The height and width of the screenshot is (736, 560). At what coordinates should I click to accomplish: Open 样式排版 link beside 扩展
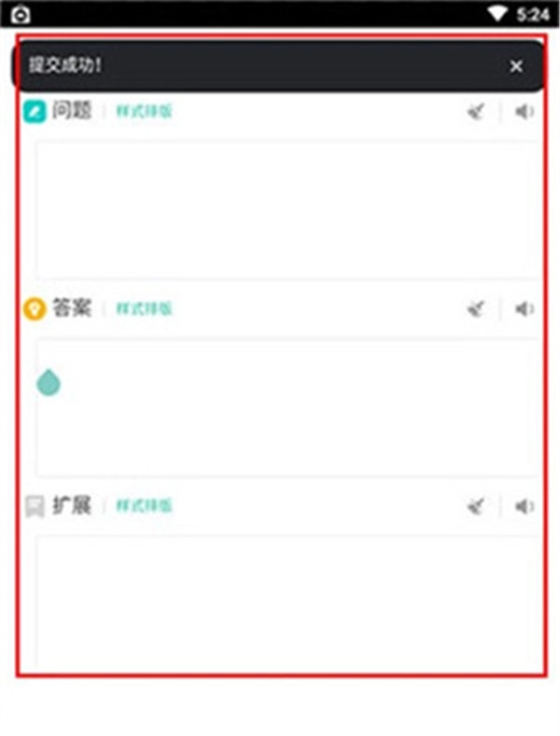[x=145, y=506]
